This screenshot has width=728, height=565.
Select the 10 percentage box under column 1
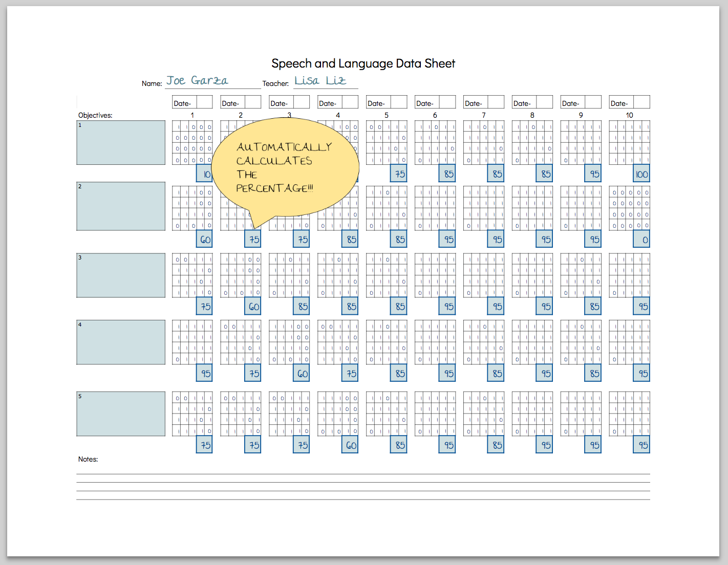coord(204,173)
